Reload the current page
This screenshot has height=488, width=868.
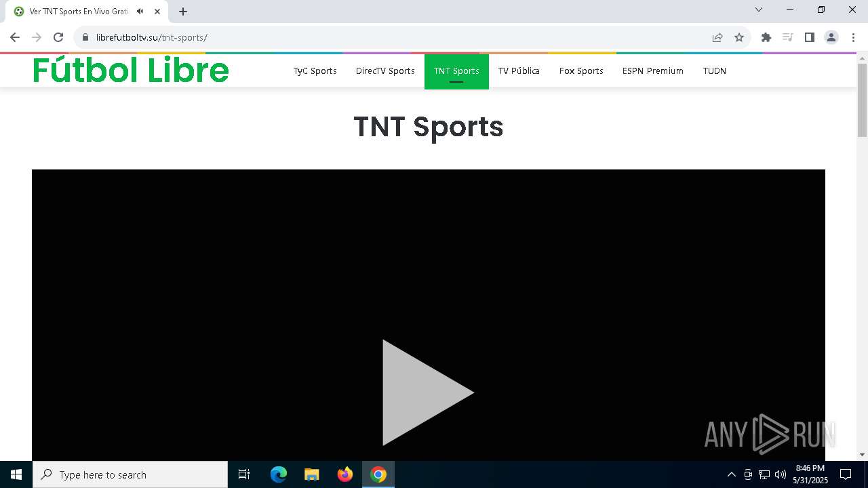click(x=58, y=37)
